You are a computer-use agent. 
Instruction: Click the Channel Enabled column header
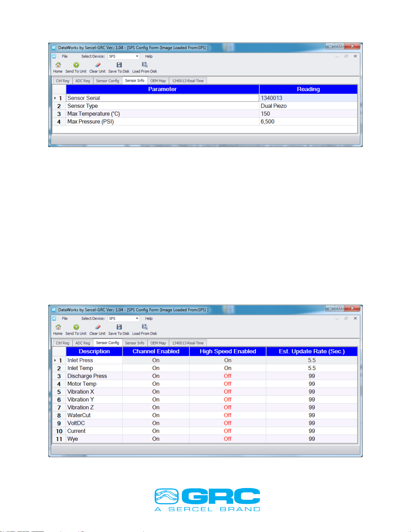[x=156, y=351]
